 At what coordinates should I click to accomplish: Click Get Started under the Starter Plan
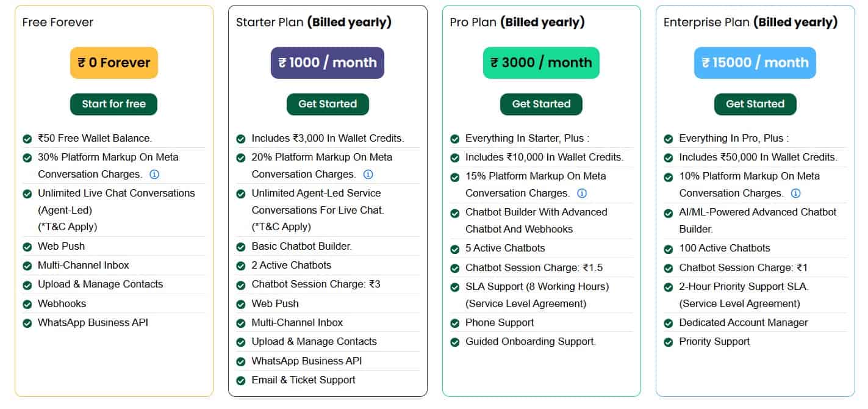pyautogui.click(x=328, y=104)
